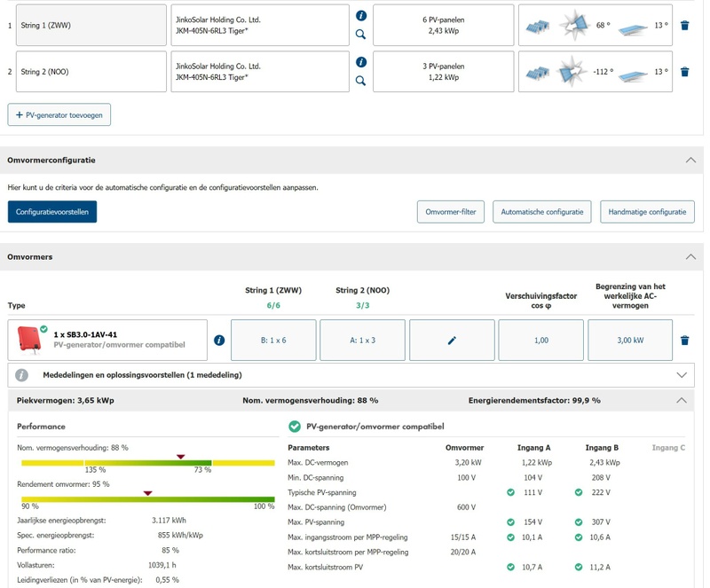Click Configuratievoorstellen button
The height and width of the screenshot is (588, 710).
[52, 212]
